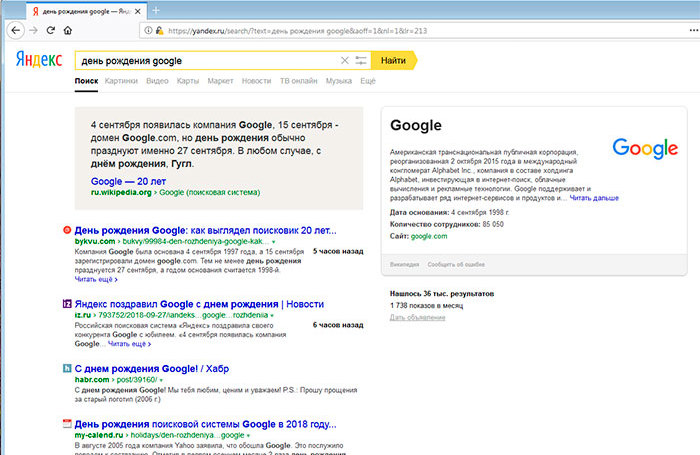700x455 pixels.
Task: Open 'С днем рождения Google! / Хабр' result
Action: click(152, 369)
